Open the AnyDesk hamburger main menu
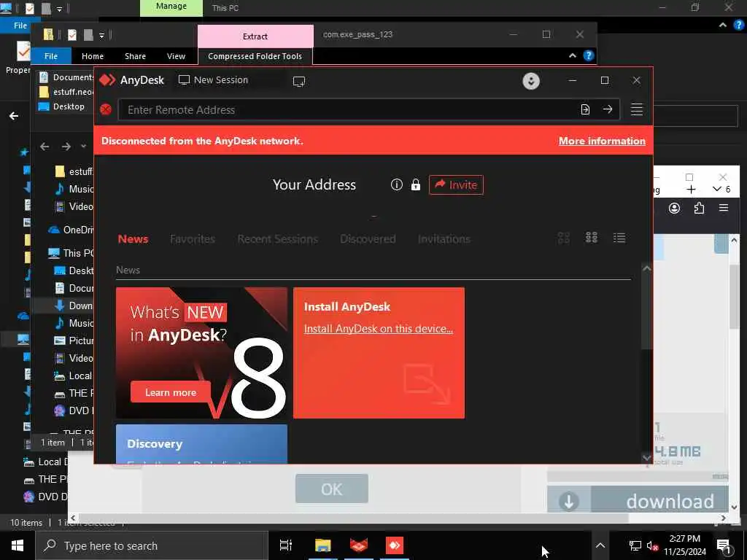This screenshot has width=747, height=560. pyautogui.click(x=636, y=109)
